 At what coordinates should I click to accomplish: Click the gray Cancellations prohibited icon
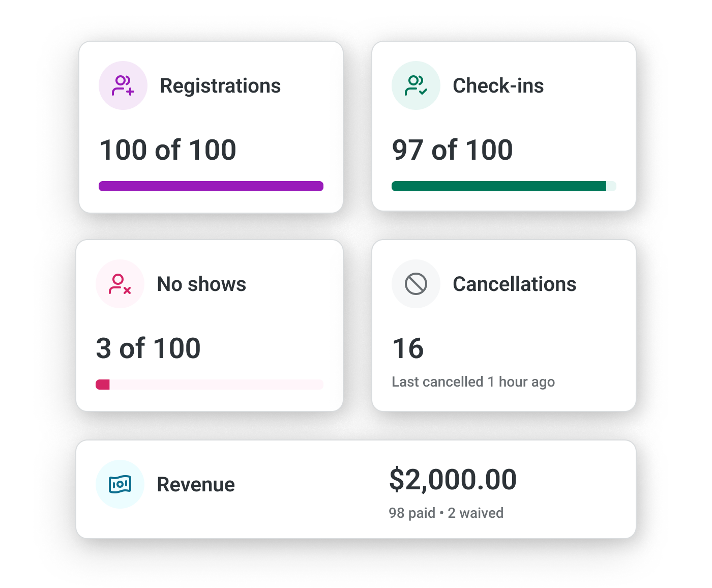coord(416,284)
